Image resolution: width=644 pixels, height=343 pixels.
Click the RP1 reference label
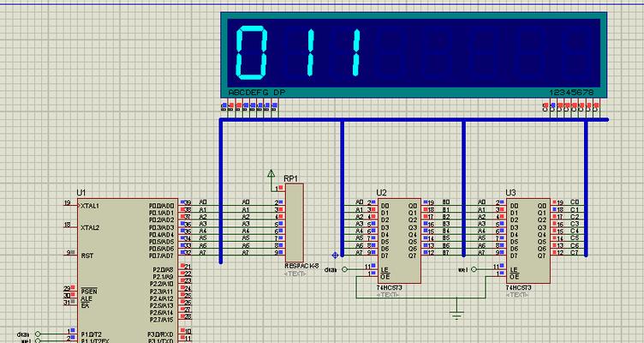tap(291, 178)
